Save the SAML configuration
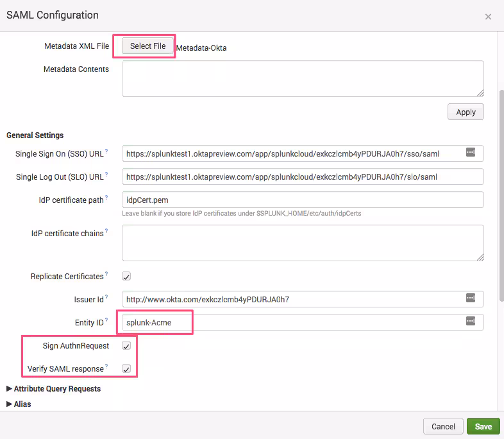The width and height of the screenshot is (504, 439). click(x=483, y=426)
